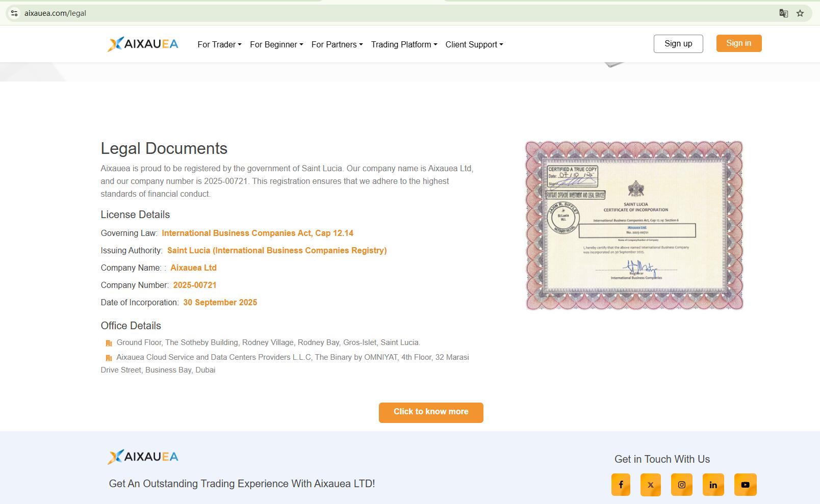
Task: Open the Facebook social icon
Action: 621,485
